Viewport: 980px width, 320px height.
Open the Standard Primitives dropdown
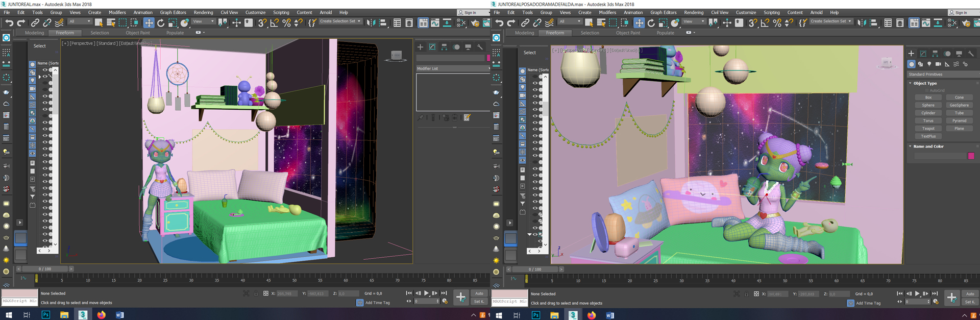(942, 75)
